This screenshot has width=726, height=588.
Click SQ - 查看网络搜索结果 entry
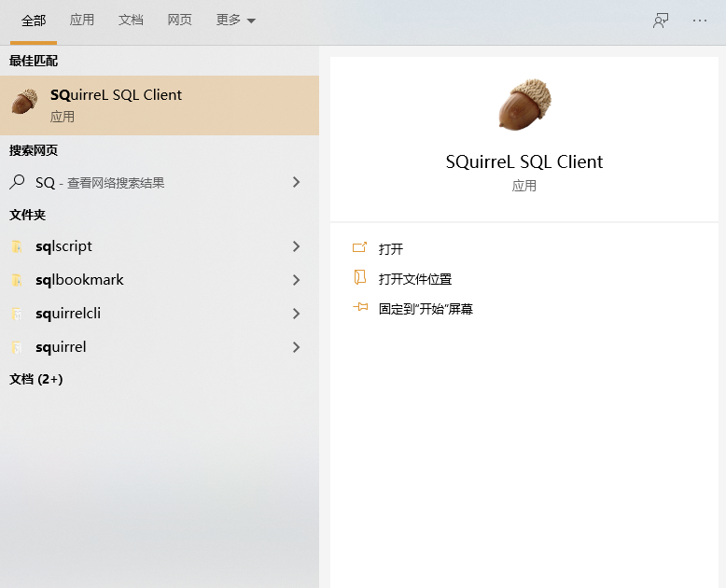(160, 182)
